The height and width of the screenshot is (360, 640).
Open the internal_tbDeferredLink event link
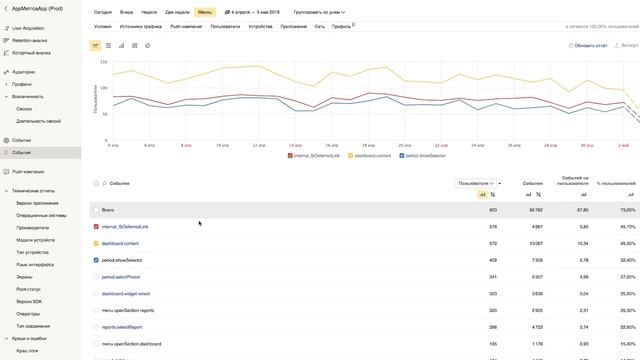[125, 227]
